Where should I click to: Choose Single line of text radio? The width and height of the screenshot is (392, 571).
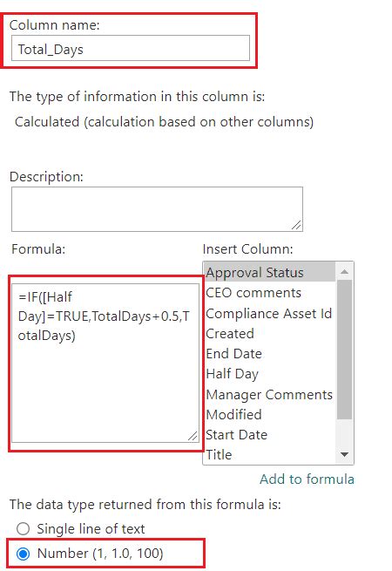24,528
